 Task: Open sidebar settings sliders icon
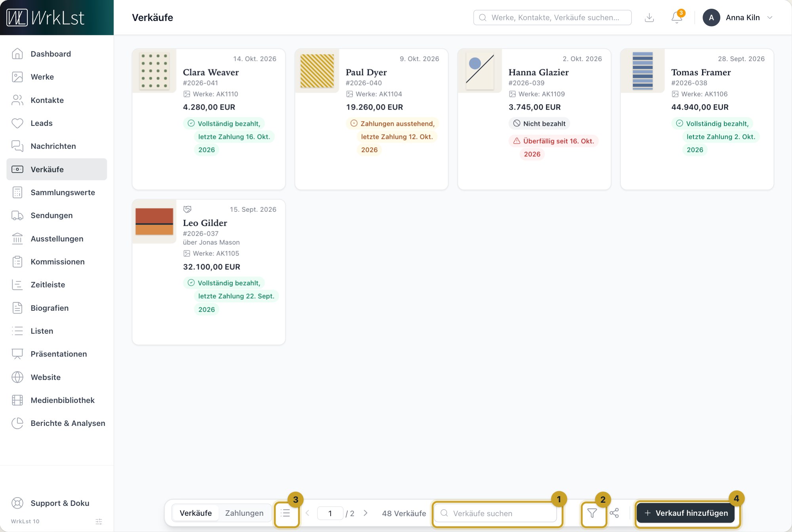(x=99, y=521)
